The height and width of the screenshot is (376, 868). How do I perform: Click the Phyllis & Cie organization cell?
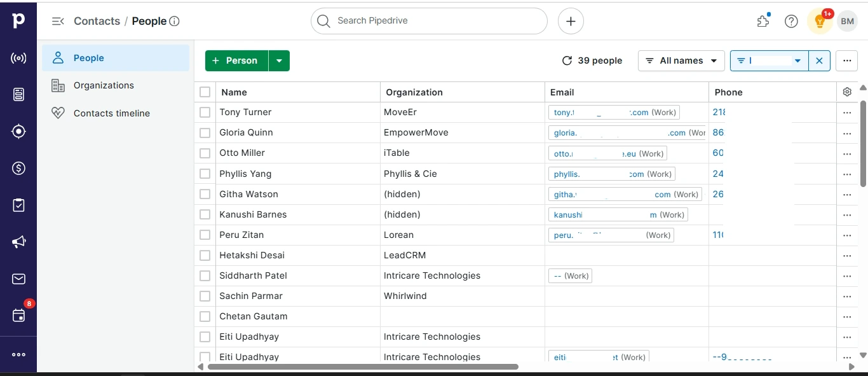462,174
